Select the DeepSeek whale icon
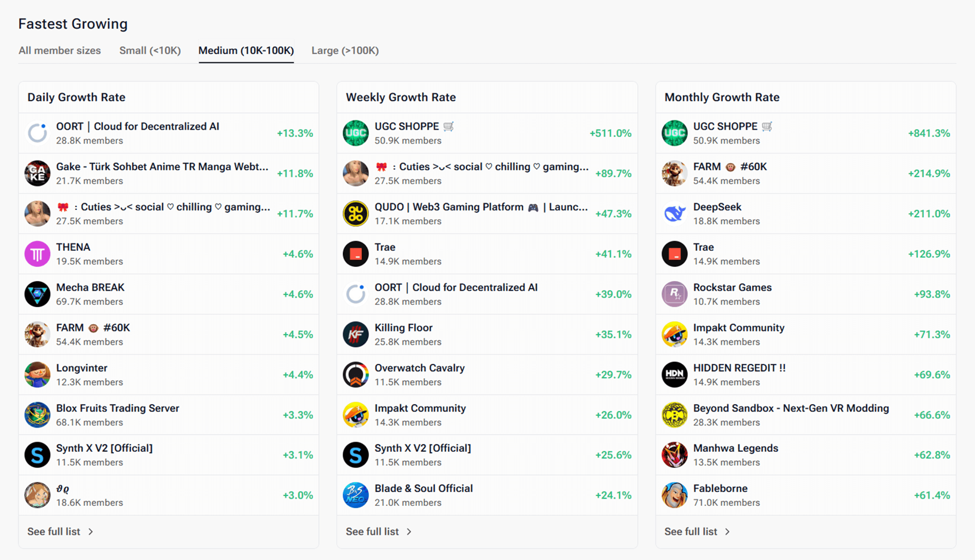This screenshot has width=975, height=560. 675,213
